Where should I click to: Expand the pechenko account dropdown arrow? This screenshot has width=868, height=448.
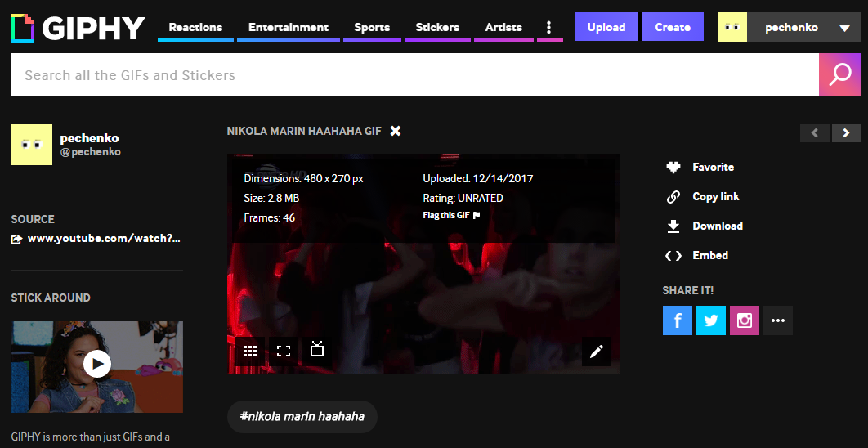click(x=844, y=28)
